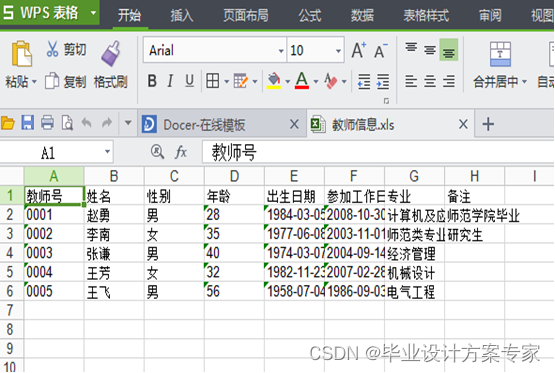The width and height of the screenshot is (555, 373).
Task: Switch to the 页面布局 tab
Action: [246, 15]
